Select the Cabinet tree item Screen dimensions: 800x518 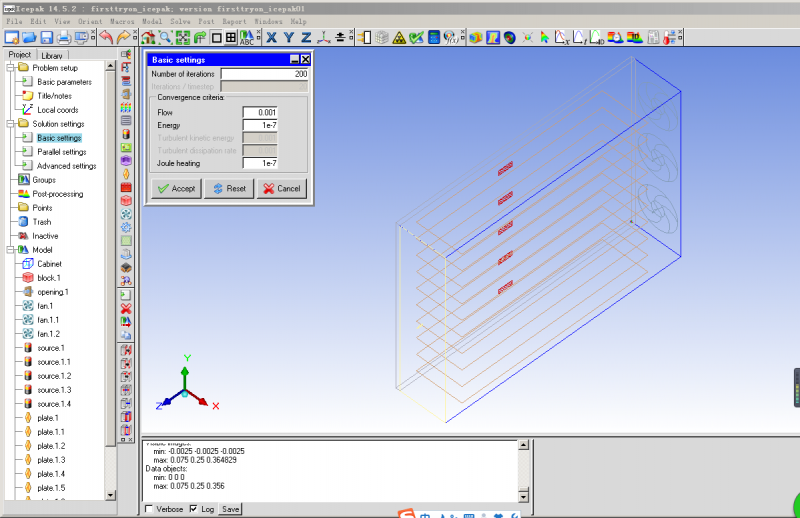click(x=49, y=264)
